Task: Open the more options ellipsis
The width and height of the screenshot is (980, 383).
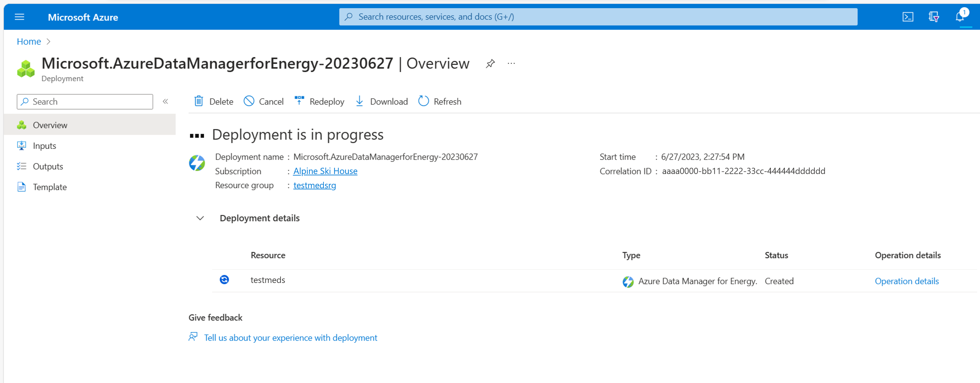Action: click(511, 63)
